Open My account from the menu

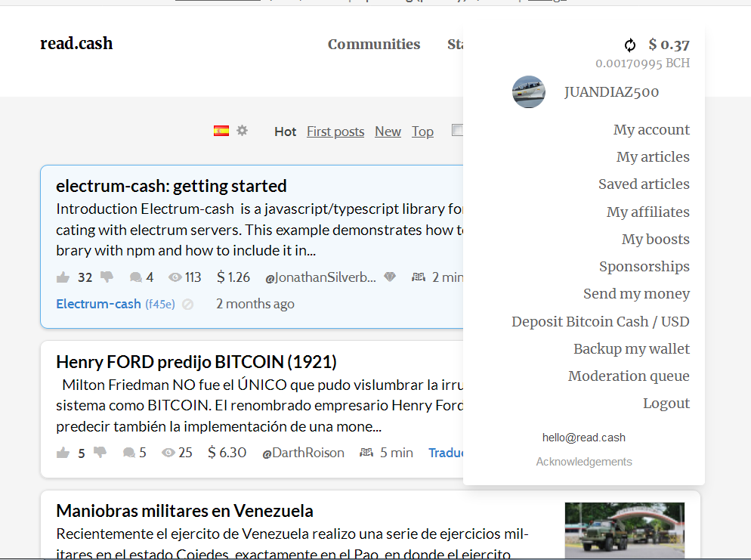point(651,129)
